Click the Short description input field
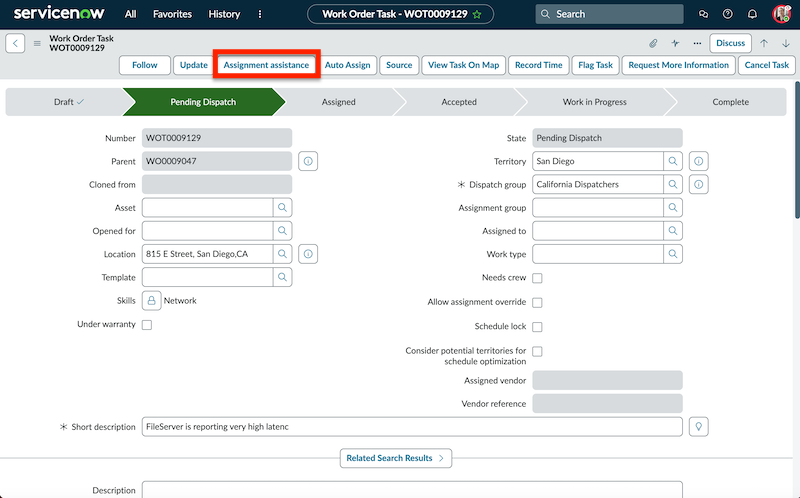800x498 pixels. click(x=412, y=427)
